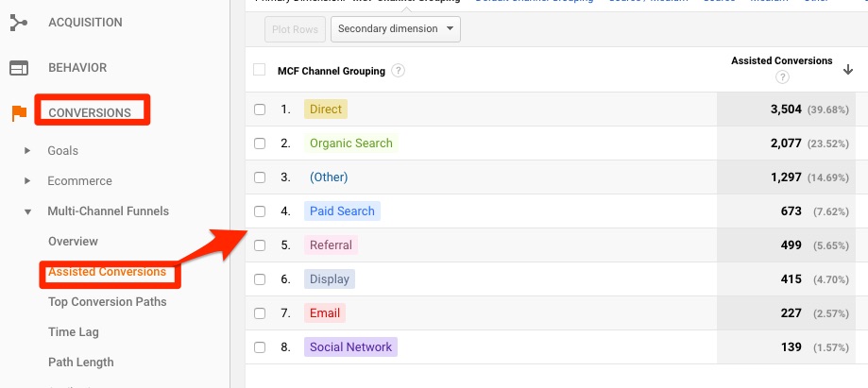This screenshot has height=388, width=868.
Task: Enable the checkbox for row 5 Referral
Action: click(260, 245)
